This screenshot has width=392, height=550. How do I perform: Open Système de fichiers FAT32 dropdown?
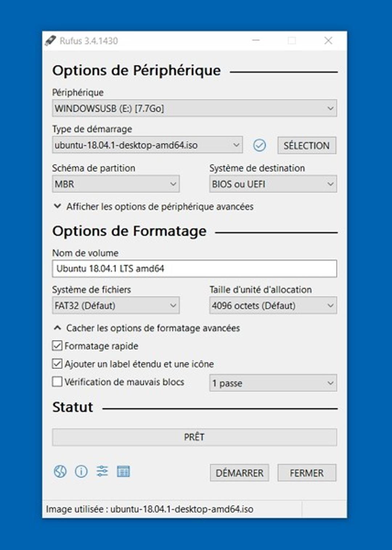tap(115, 306)
